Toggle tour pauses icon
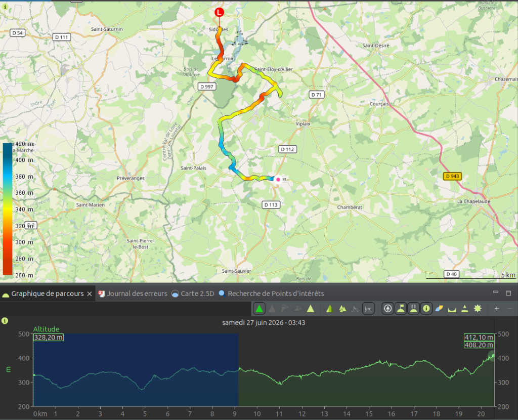 tap(414, 309)
